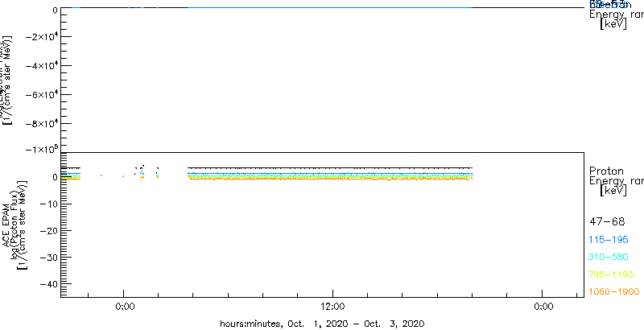Screen dimensions: 644x330
Task: Click the 47-68 proton energy legend entry
Action: click(x=607, y=222)
